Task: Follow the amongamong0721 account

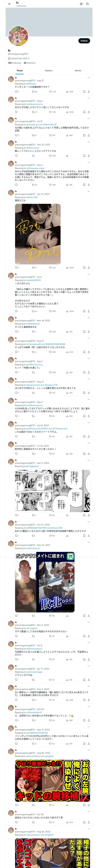Action: coord(84,41)
